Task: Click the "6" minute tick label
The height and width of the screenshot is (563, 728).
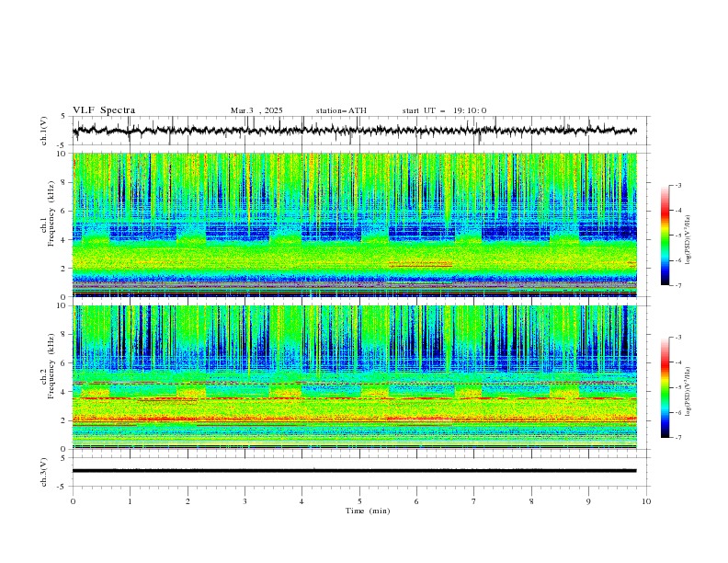Action: click(416, 501)
